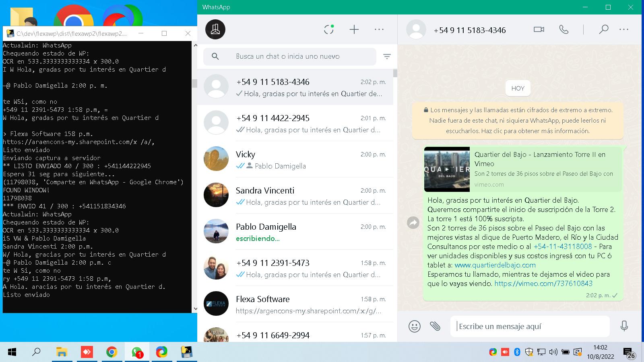Click the console window scroll-down arrow

coord(195,309)
